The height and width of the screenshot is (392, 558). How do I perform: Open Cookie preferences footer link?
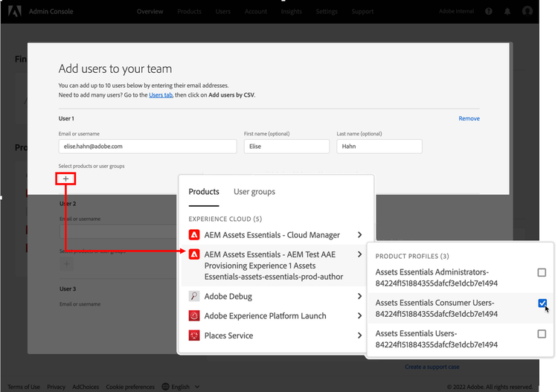(130, 387)
